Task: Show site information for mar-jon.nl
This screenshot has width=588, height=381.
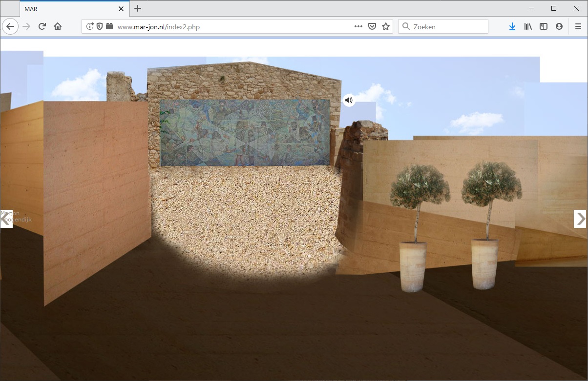Action: click(90, 27)
